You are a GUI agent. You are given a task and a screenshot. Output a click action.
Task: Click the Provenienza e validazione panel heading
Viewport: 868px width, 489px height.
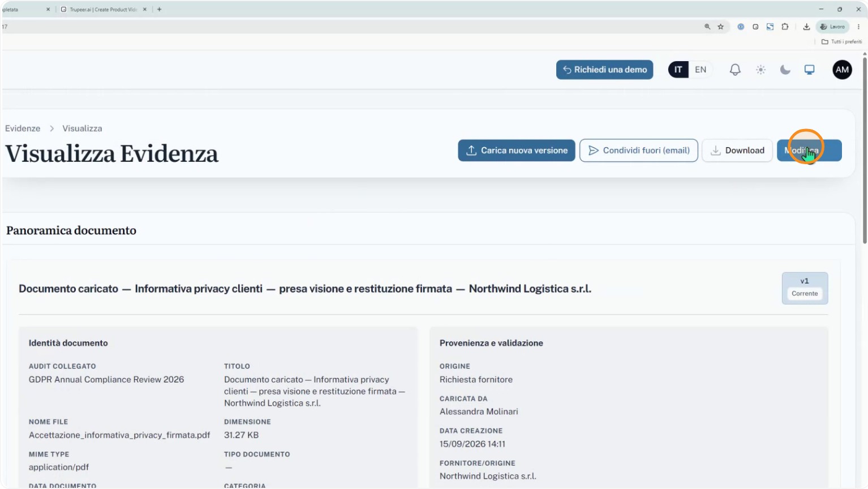491,343
